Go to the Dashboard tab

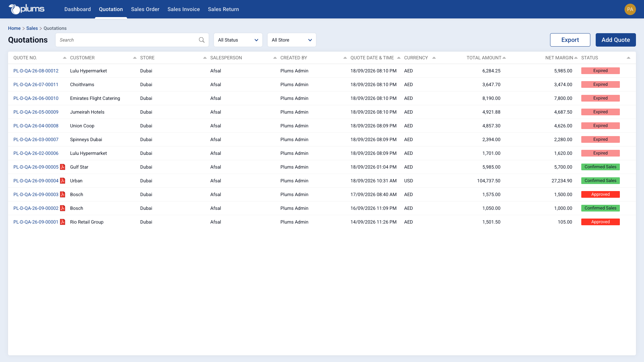click(77, 9)
